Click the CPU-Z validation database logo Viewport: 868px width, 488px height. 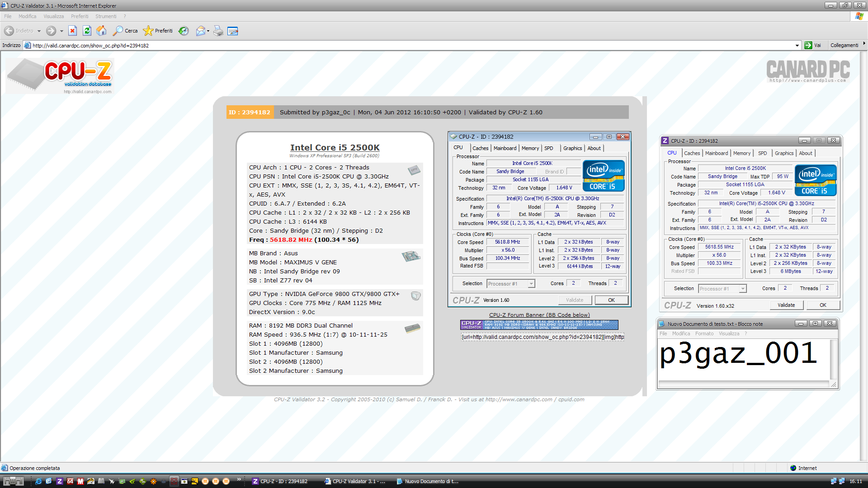pyautogui.click(x=60, y=76)
